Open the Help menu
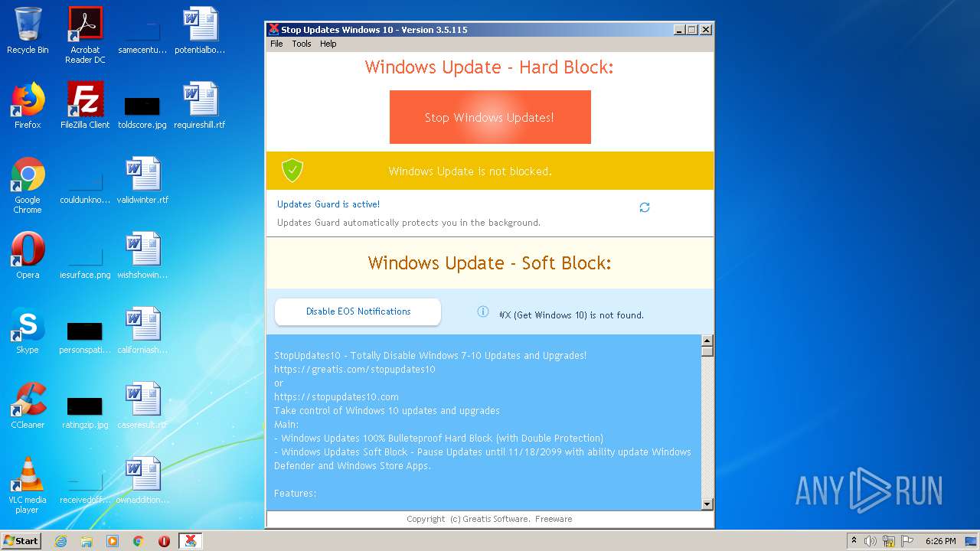This screenshot has height=551, width=980. (328, 44)
